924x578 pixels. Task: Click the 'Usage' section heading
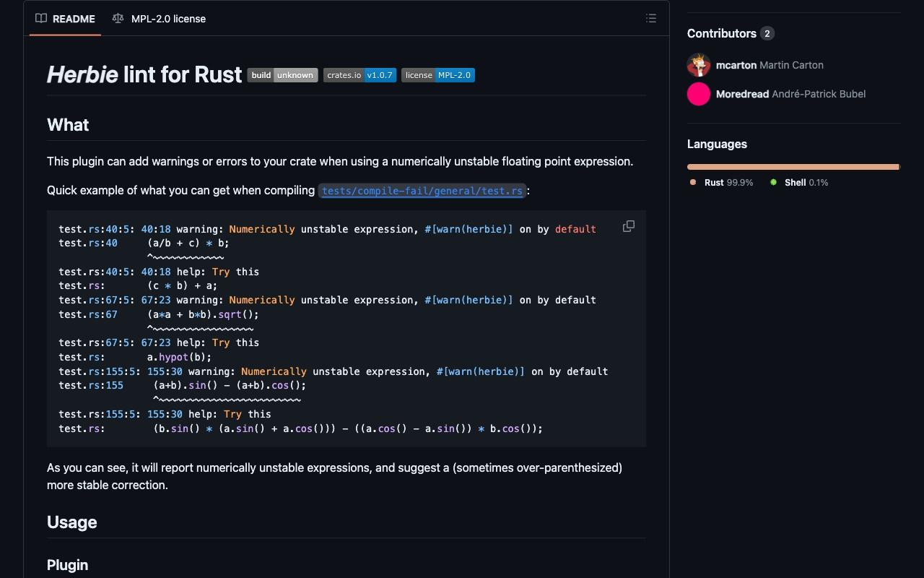[71, 522]
